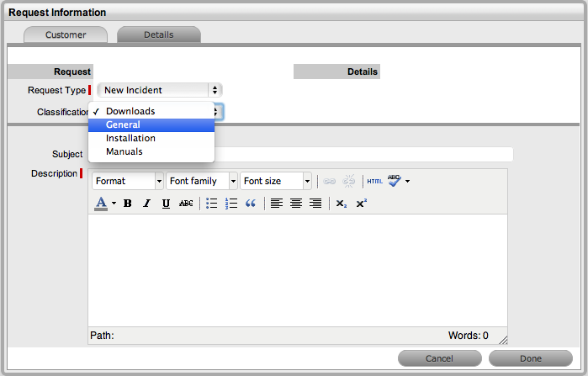The image size is (588, 376).
Task: Select Manuals in Classification list
Action: (x=151, y=151)
